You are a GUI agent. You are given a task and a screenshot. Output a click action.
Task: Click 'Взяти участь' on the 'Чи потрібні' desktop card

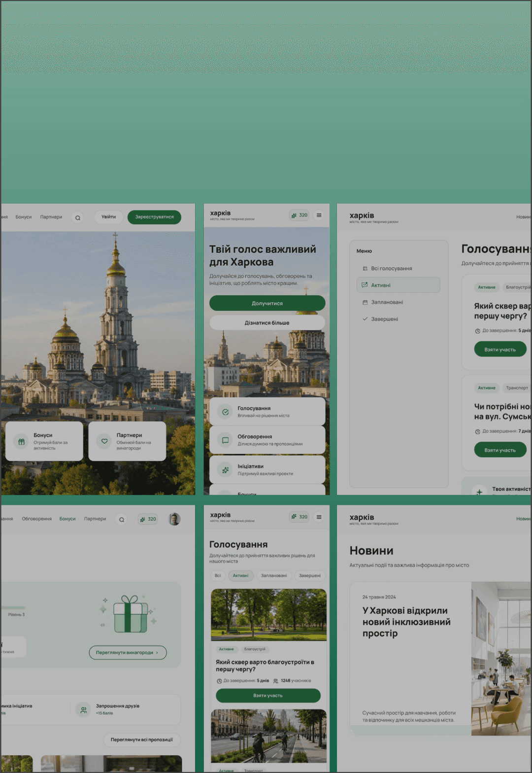pos(500,450)
